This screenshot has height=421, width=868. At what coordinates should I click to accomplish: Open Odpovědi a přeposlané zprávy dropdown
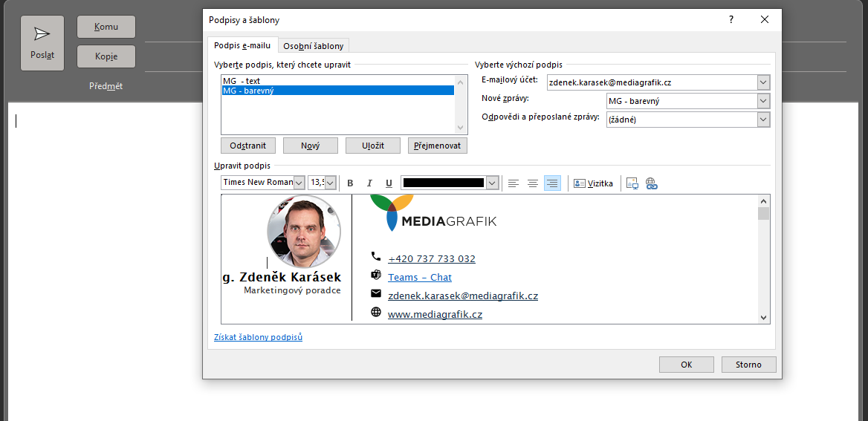coord(763,120)
